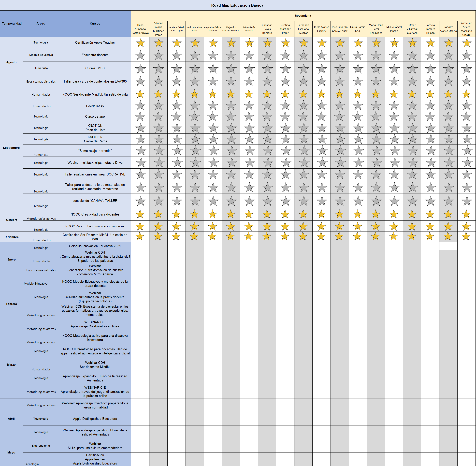Select the Ecosistemas virtuales cell in Agosto
Screen dimensions: 476x466
[x=41, y=81]
